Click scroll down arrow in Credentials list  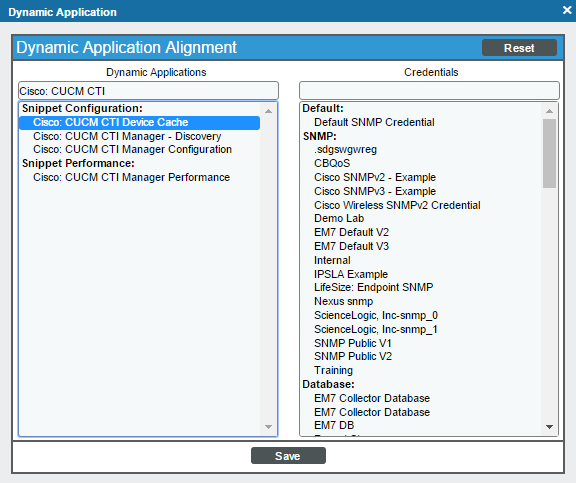click(x=549, y=427)
